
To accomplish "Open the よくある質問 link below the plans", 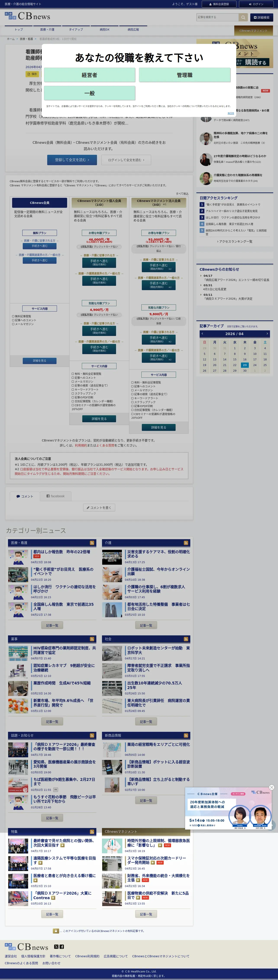I will click(x=105, y=445).
